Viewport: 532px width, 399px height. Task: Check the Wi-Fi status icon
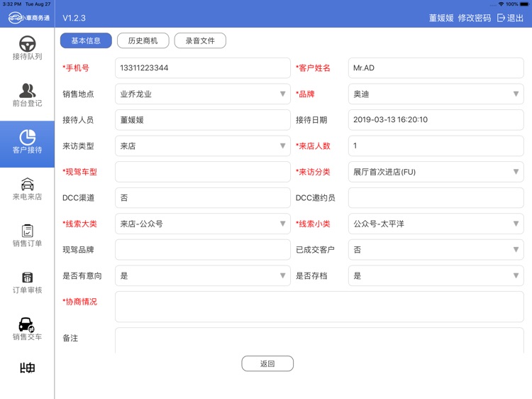[501, 4]
